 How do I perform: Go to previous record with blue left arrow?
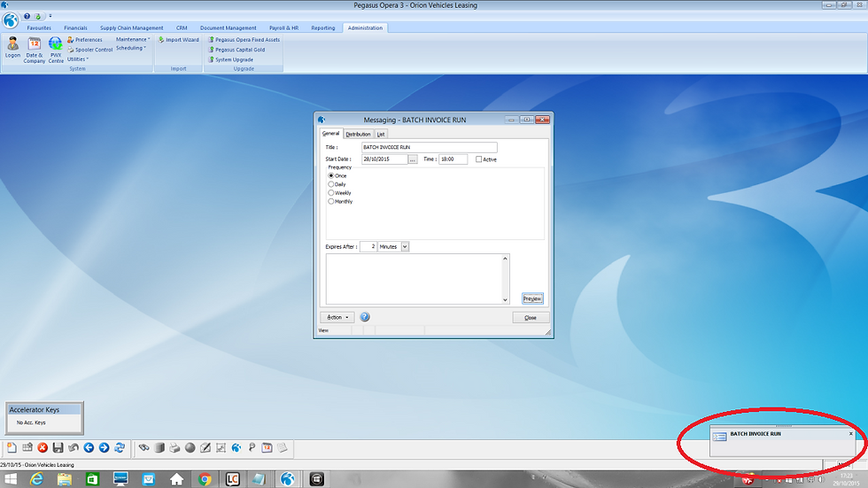[x=89, y=447]
